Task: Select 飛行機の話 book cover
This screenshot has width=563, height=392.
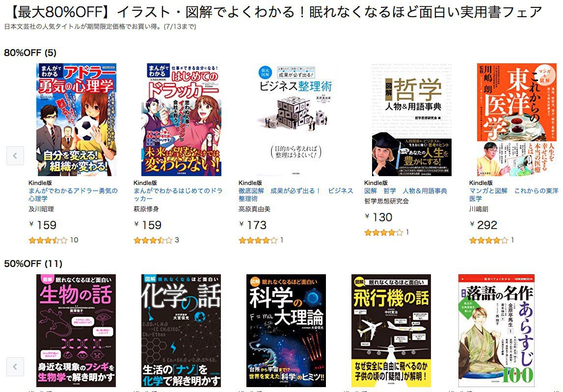Action: coord(391,331)
